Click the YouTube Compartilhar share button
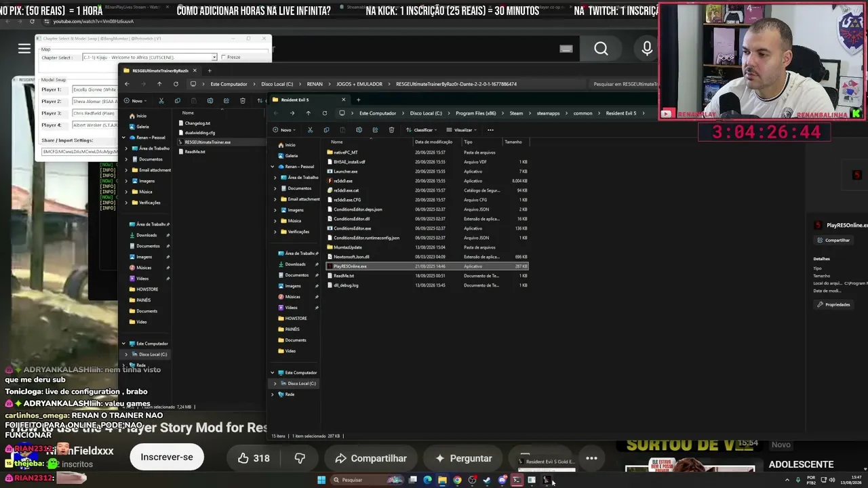Viewport: 868px width, 488px height. point(370,458)
